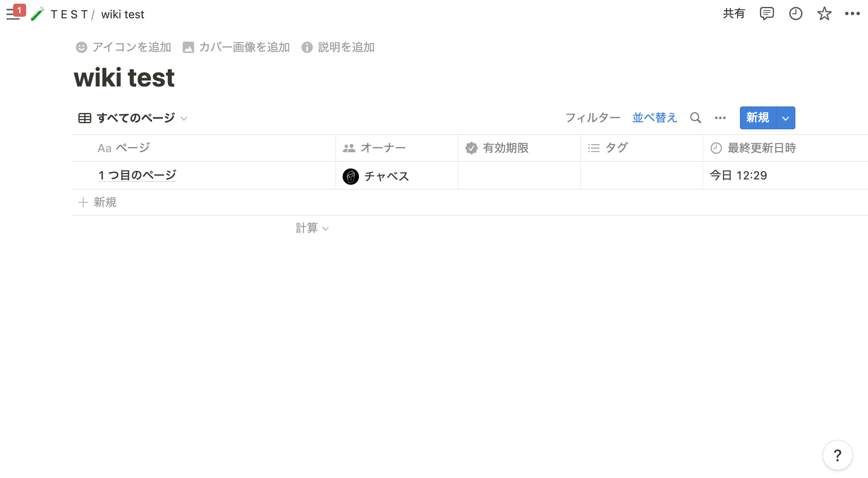Image resolution: width=868 pixels, height=478 pixels.
Task: Add page to favorites with the star
Action: [824, 14]
